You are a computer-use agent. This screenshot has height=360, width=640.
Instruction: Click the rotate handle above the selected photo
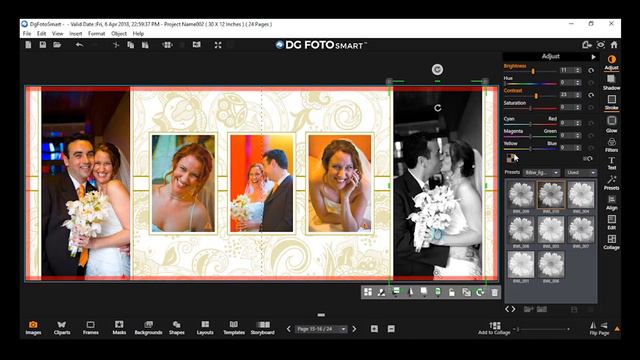tap(437, 70)
